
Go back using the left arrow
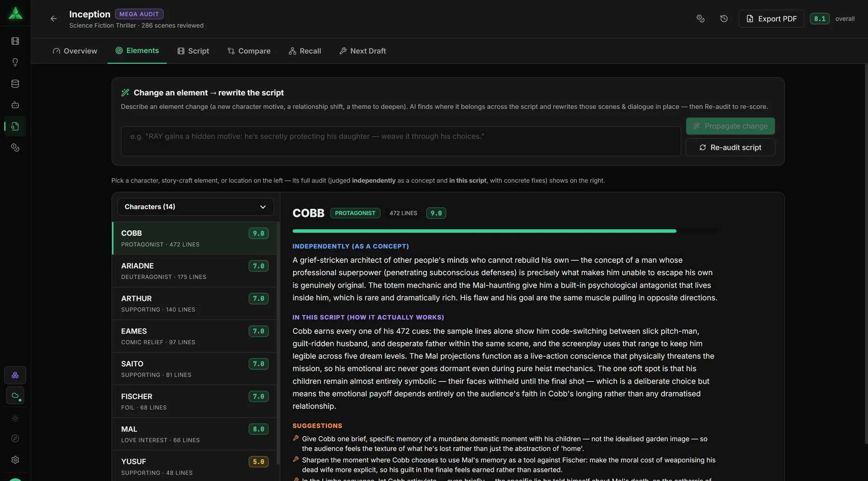[x=54, y=19]
